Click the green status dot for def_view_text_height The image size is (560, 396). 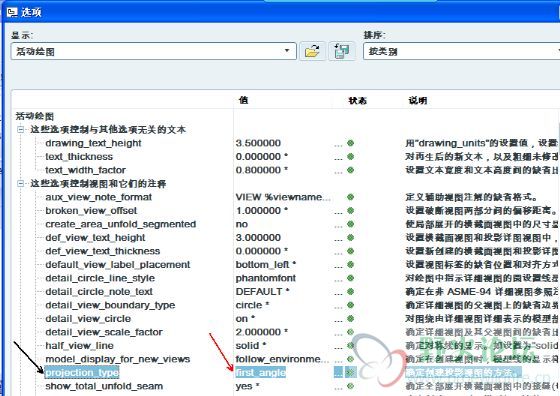point(350,238)
